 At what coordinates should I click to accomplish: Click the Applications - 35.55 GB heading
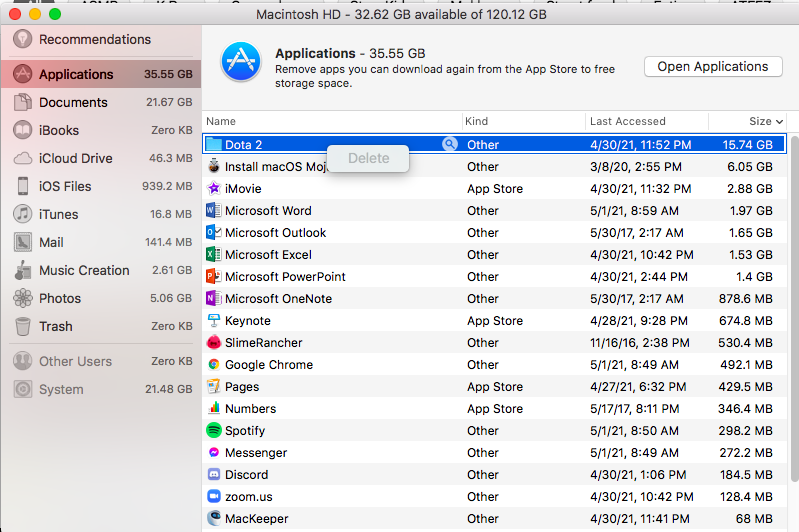[350, 53]
